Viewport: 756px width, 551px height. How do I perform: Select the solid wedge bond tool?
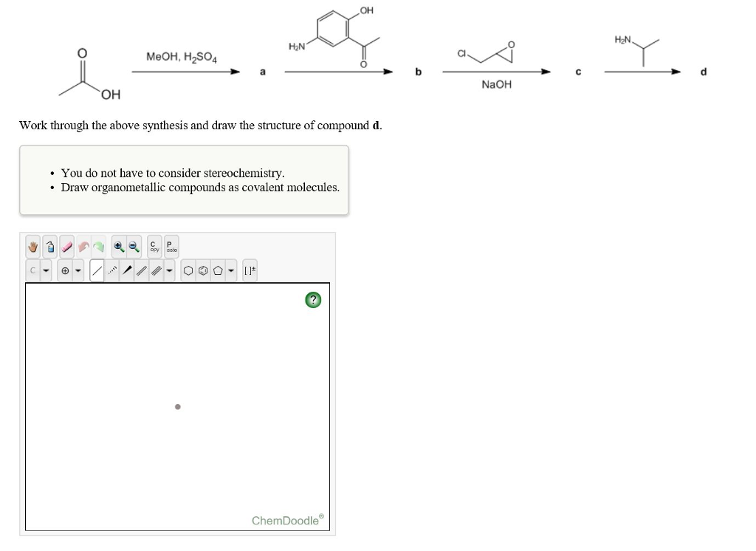[x=128, y=270]
